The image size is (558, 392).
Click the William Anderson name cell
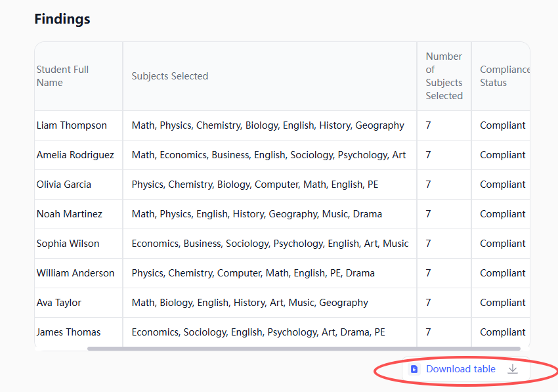[x=75, y=273]
